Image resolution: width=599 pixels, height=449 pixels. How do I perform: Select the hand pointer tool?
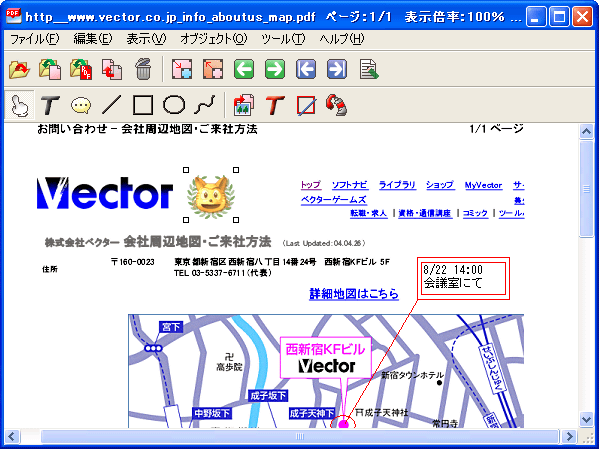coord(19,105)
